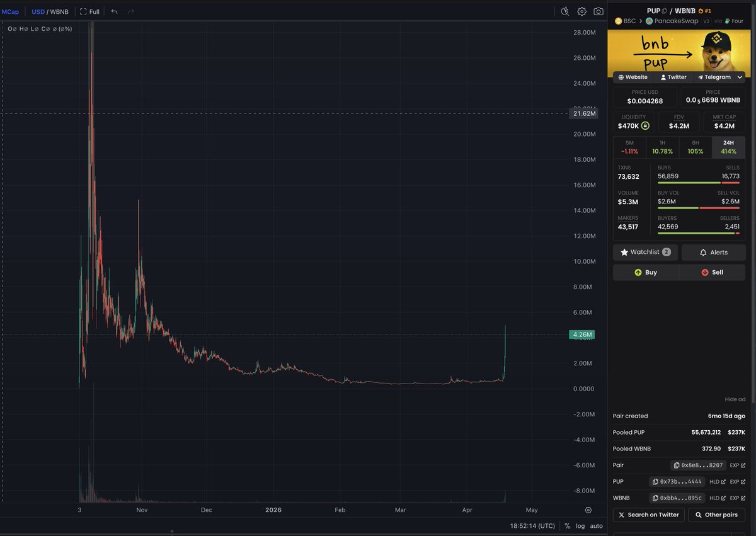Open PUP HLD holders link
Screen dimensions: 756x536
pyautogui.click(x=718, y=481)
